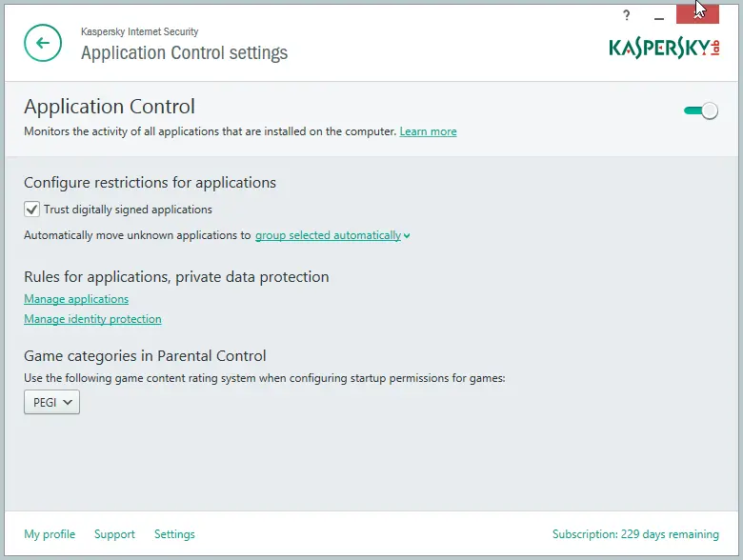
Task: Go to My profile
Action: coord(50,534)
